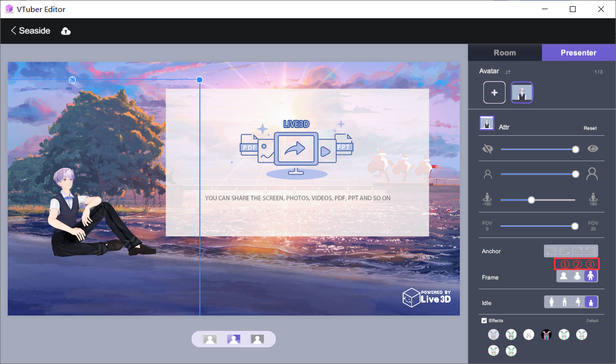
Task: Switch to the Room tab
Action: [x=505, y=52]
